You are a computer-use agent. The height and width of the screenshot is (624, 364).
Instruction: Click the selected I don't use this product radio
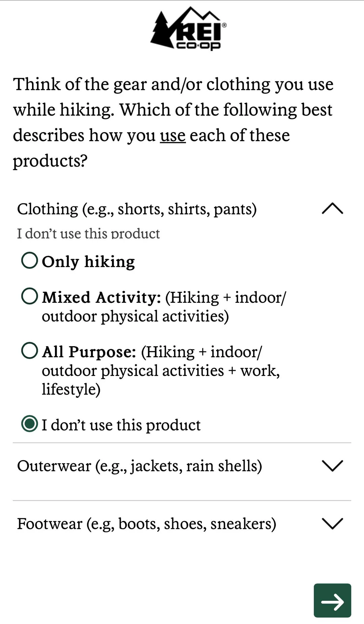click(30, 424)
